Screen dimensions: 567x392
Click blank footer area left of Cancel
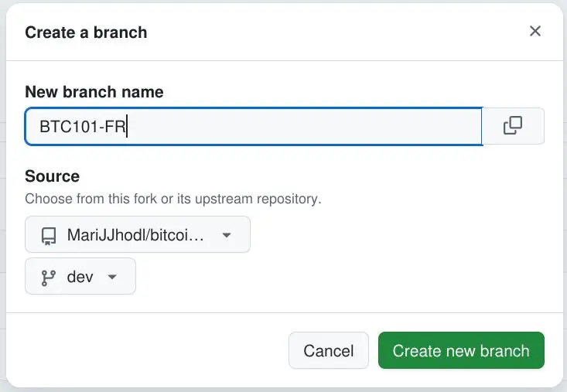point(147,351)
